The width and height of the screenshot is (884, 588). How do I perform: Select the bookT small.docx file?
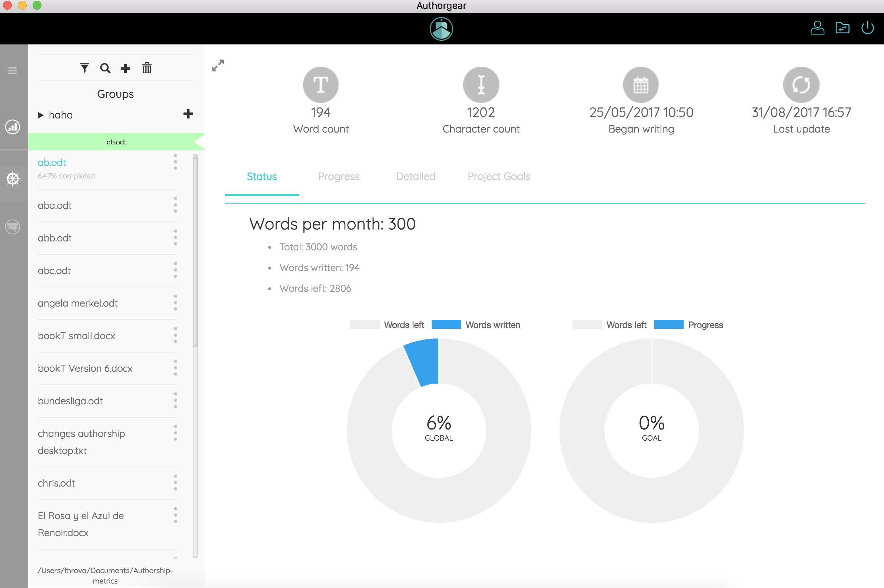click(76, 335)
